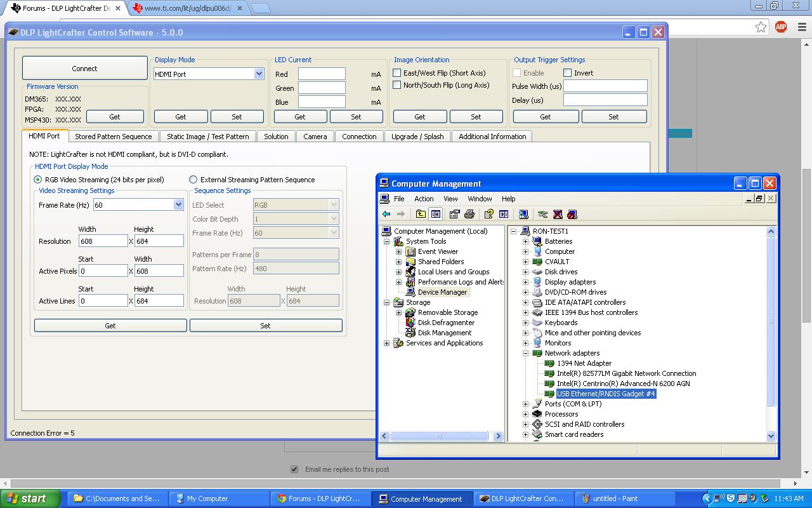Uncheck Email me replies to this post
The image size is (812, 508).
click(x=294, y=469)
